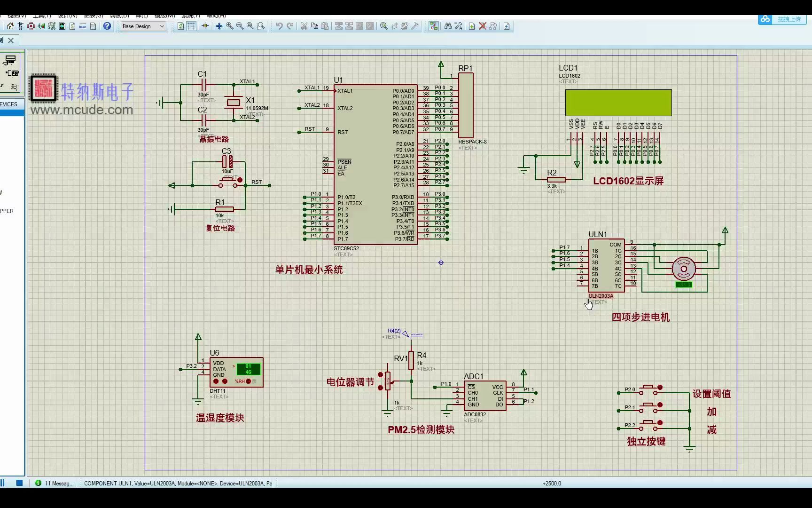Click the Make Device icon
The height and width of the screenshot is (508, 812).
point(394,26)
